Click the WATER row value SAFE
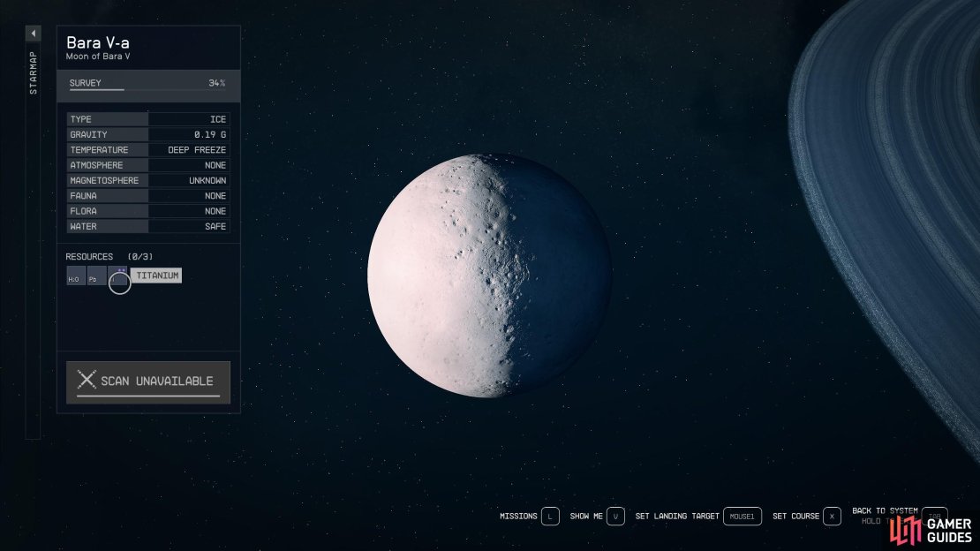This screenshot has width=980, height=551. coord(215,226)
